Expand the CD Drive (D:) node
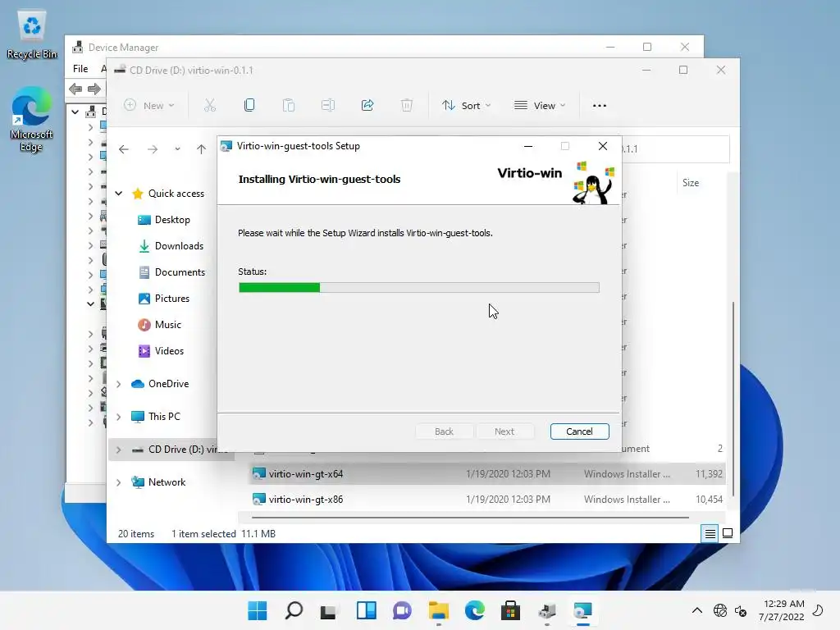 (x=119, y=450)
